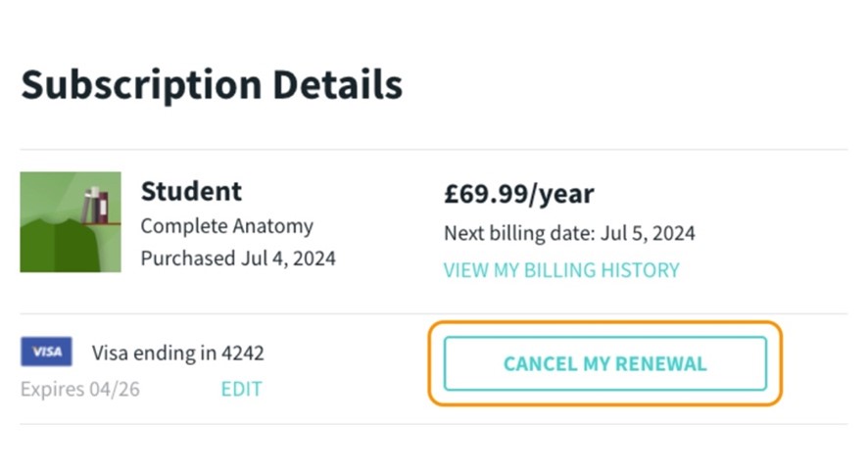Click the bottom divider below card details
The width and height of the screenshot is (868, 470).
click(433, 424)
